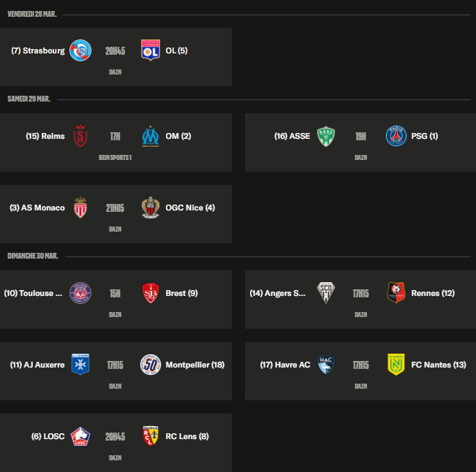Open the 20H45 Strasbourg–OL match time

tap(115, 50)
